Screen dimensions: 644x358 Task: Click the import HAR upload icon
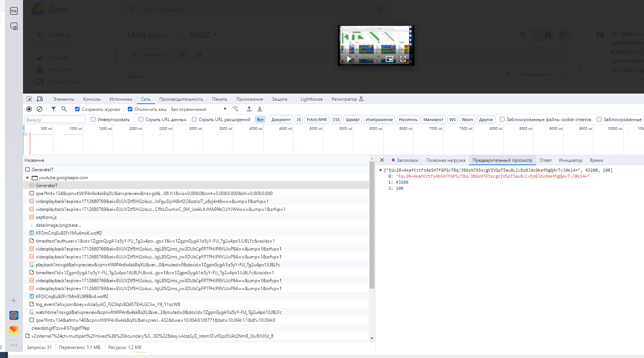pyautogui.click(x=249, y=109)
